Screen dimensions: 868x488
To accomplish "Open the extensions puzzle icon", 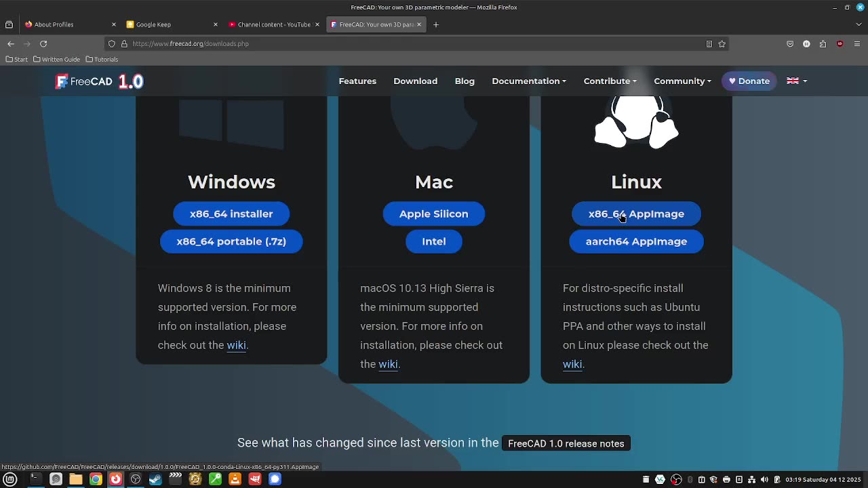I will (823, 43).
